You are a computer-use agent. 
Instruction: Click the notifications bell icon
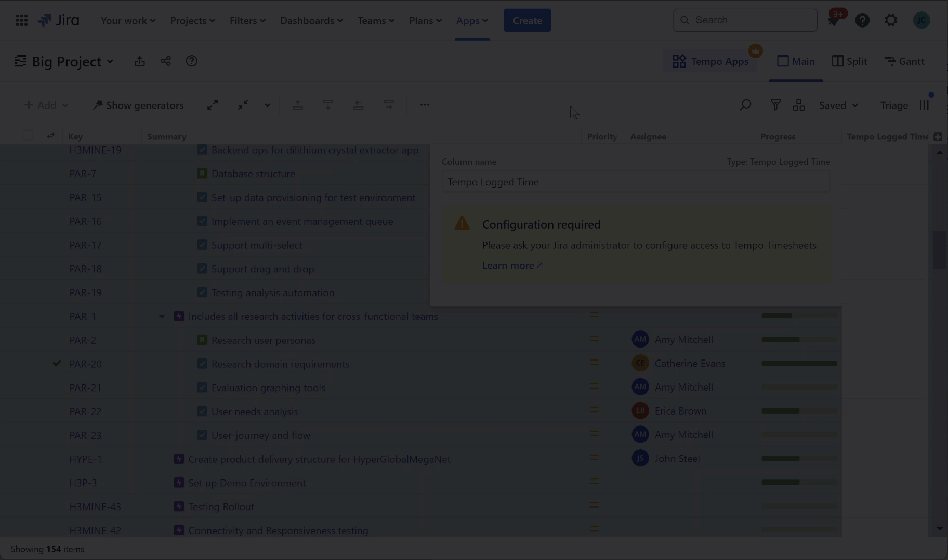(x=833, y=21)
